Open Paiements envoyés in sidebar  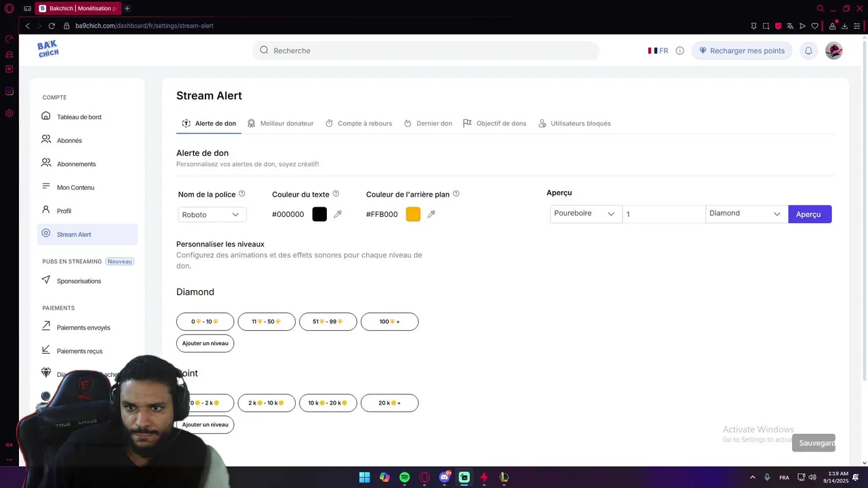point(87,327)
